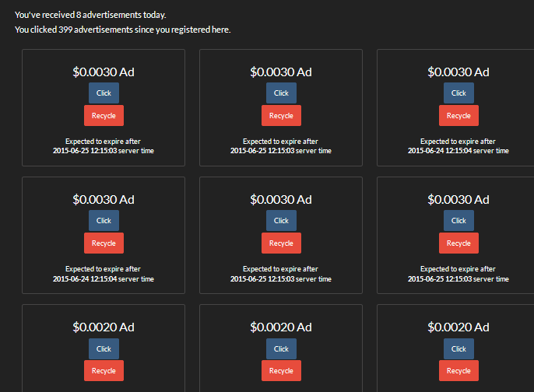Recycle the top-left $0.0030 ad
Screen dimensions: 534x392
[x=104, y=116]
